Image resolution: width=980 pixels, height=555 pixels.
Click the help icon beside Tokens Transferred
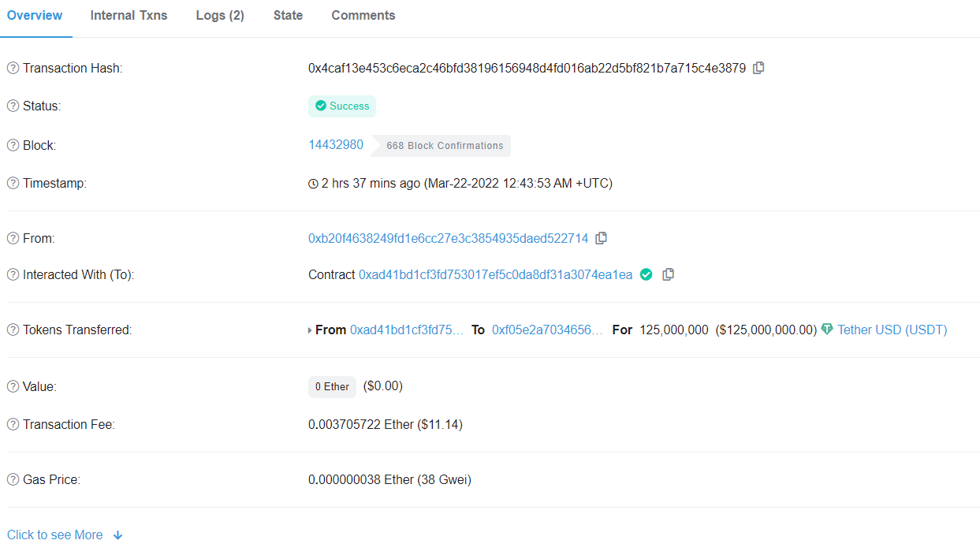[11, 330]
